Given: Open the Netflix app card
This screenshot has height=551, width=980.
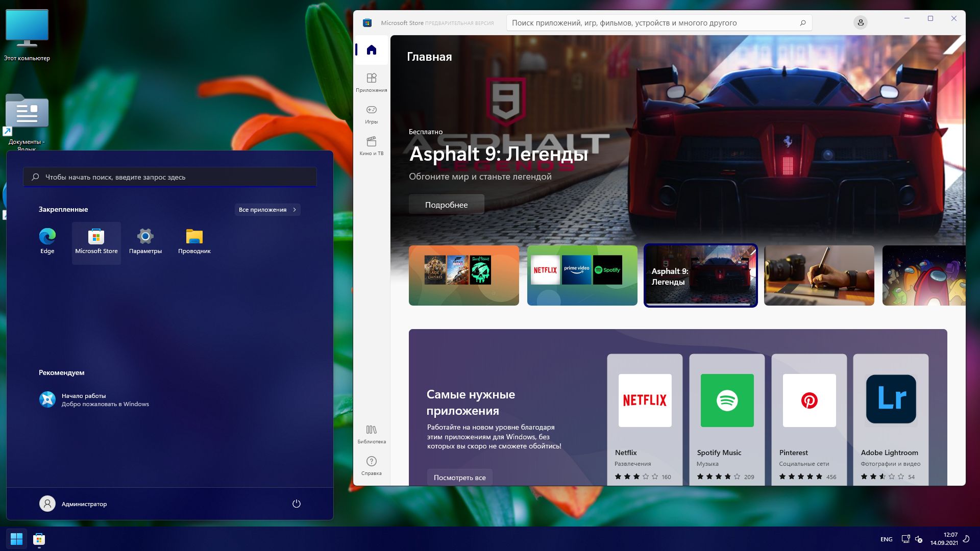Looking at the screenshot, I should [x=645, y=419].
